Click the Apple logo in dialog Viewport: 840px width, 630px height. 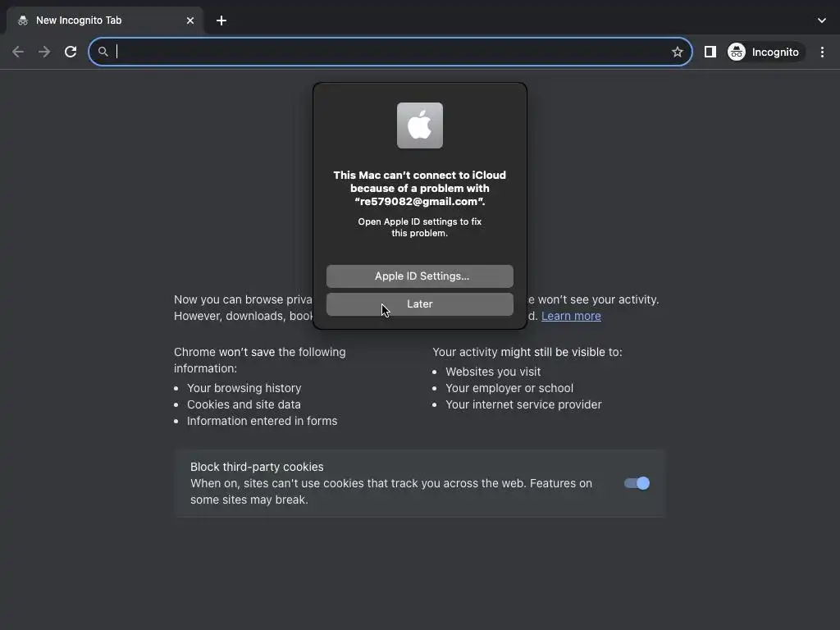click(x=420, y=126)
